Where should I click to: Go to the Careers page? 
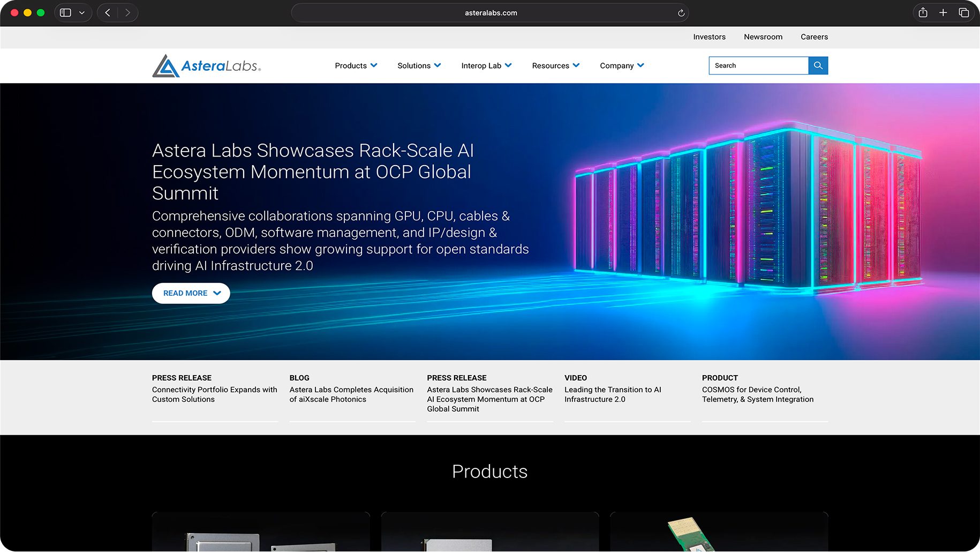pos(814,37)
